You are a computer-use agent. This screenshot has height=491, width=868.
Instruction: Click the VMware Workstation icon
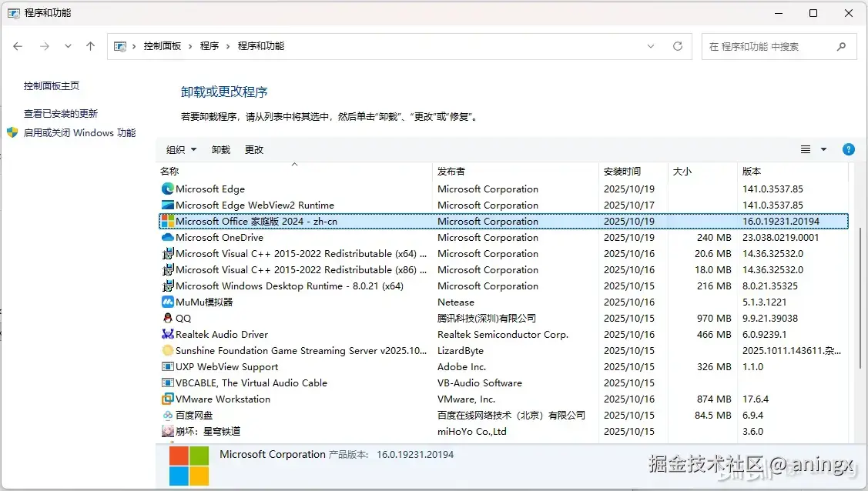tap(169, 399)
